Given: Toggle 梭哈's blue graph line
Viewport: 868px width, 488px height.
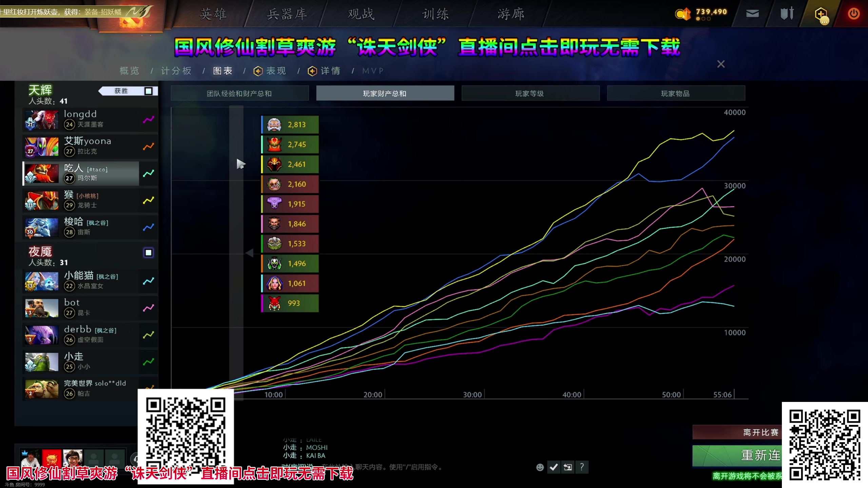Looking at the screenshot, I should 149,227.
